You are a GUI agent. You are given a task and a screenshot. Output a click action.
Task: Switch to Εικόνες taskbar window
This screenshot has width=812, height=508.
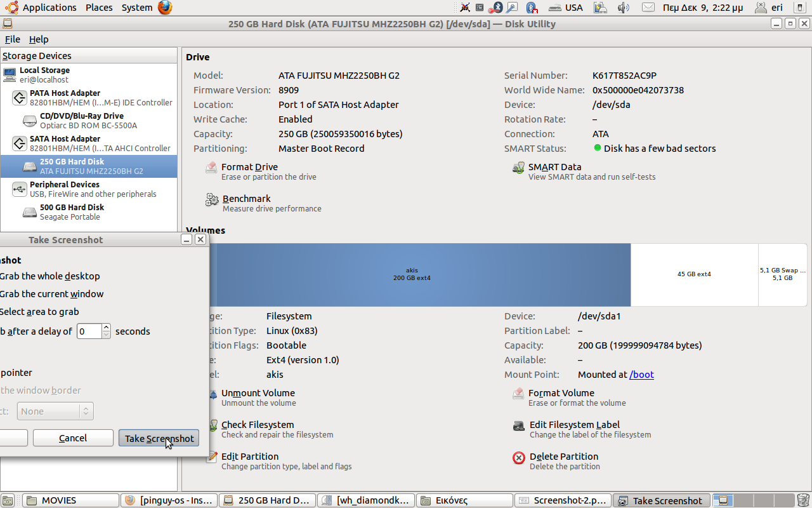[465, 500]
